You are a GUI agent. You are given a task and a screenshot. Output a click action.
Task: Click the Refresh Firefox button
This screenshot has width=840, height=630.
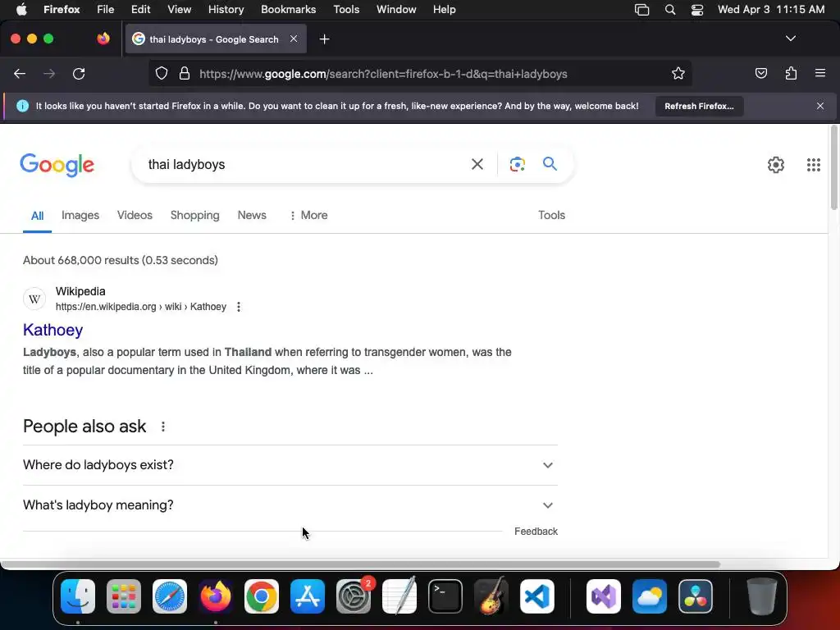pyautogui.click(x=699, y=106)
